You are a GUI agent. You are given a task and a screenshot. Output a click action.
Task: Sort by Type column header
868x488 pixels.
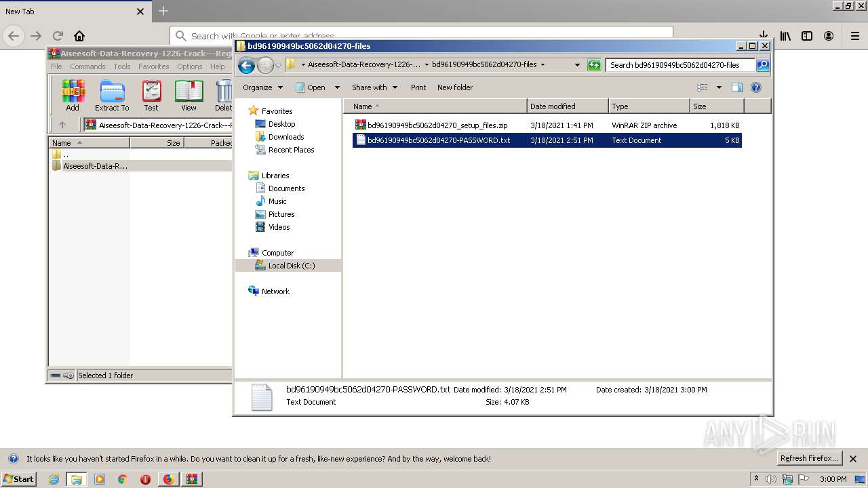(x=649, y=106)
